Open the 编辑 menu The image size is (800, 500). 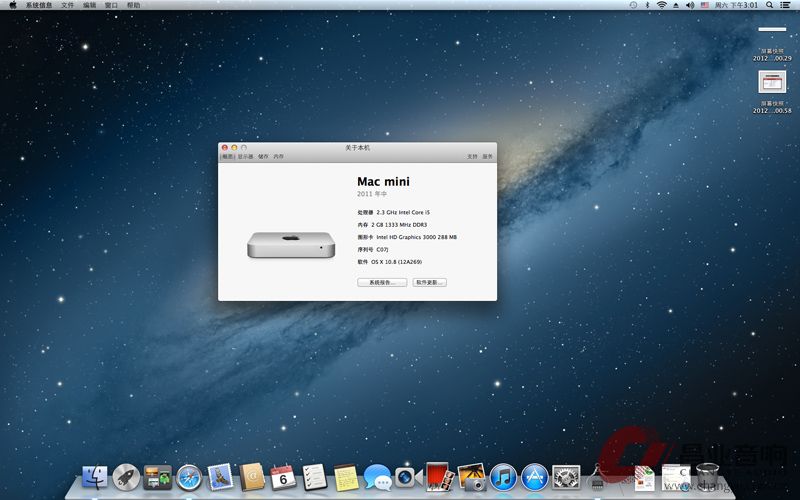point(89,5)
